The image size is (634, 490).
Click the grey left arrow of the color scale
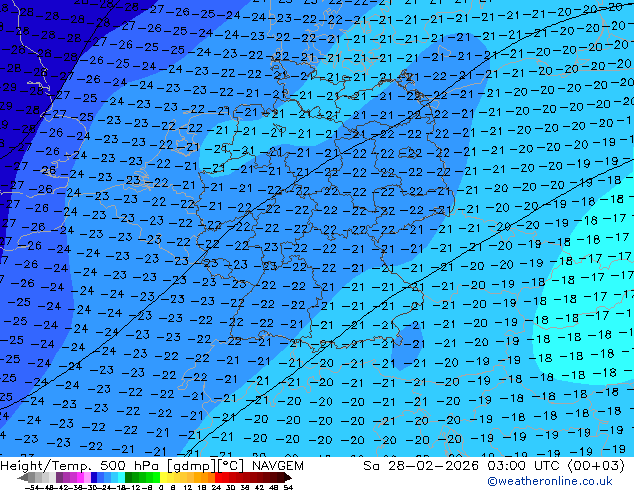tap(23, 477)
